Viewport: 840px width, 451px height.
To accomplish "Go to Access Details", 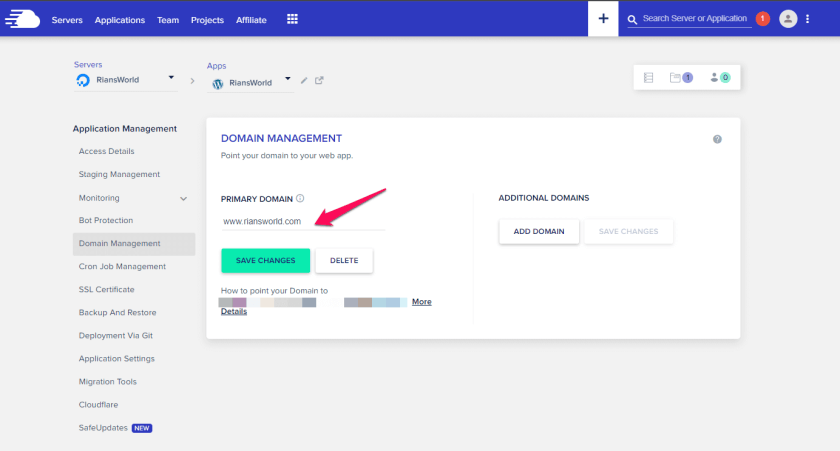I will pyautogui.click(x=107, y=151).
